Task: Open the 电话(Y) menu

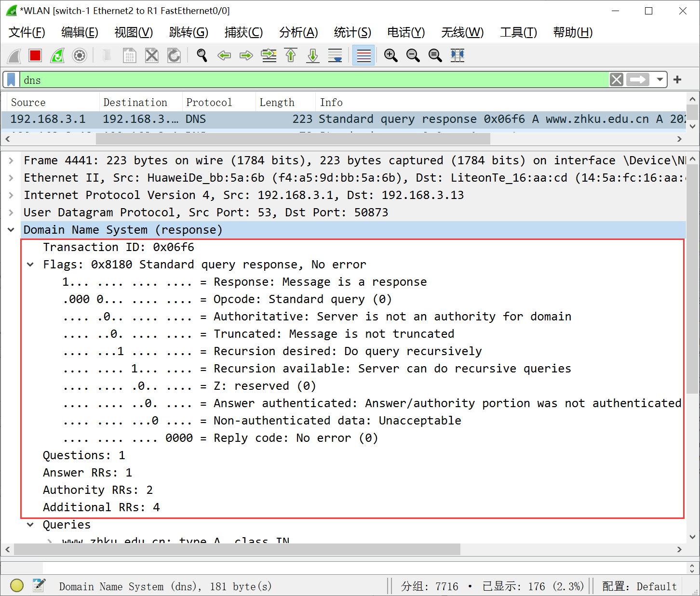Action: tap(406, 32)
